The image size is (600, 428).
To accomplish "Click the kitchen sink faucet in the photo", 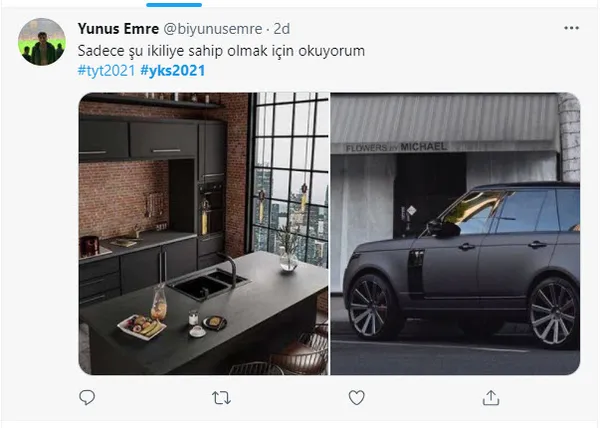I will [230, 267].
